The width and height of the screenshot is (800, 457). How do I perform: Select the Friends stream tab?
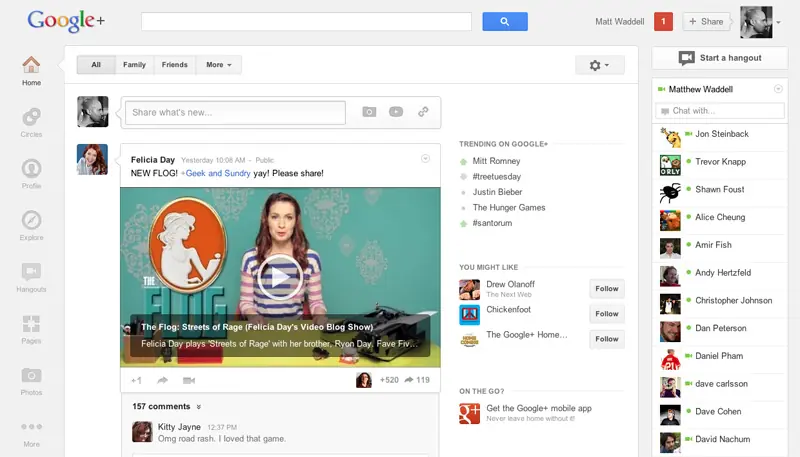174,65
